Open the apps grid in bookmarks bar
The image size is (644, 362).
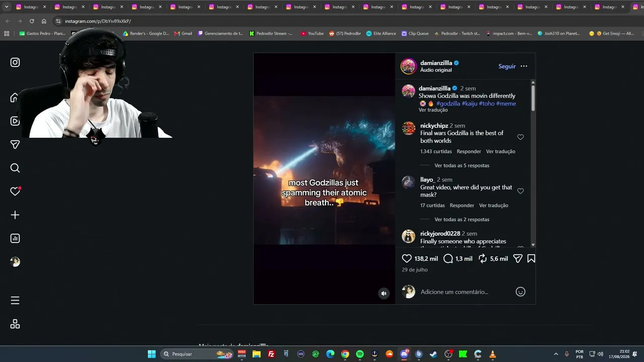pos(7,34)
